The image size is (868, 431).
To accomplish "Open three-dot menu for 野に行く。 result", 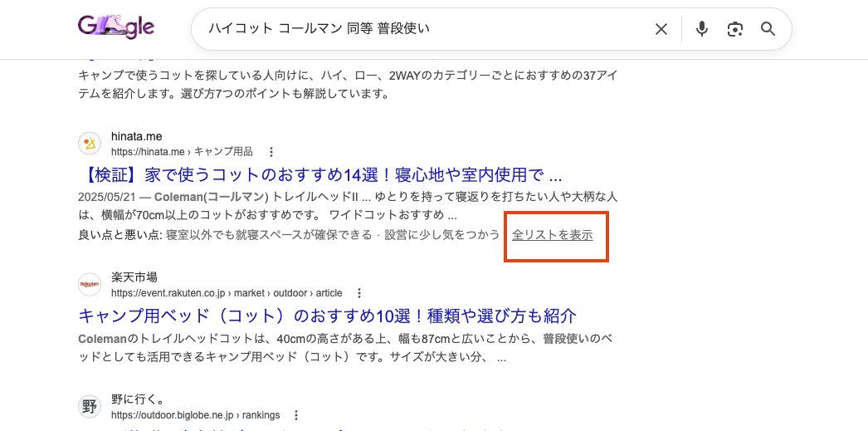I will point(296,415).
